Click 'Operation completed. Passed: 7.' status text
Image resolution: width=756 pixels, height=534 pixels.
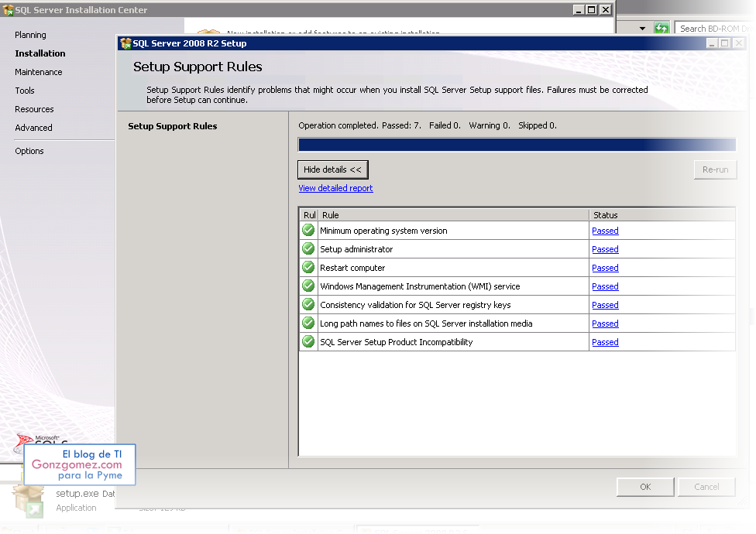click(359, 125)
